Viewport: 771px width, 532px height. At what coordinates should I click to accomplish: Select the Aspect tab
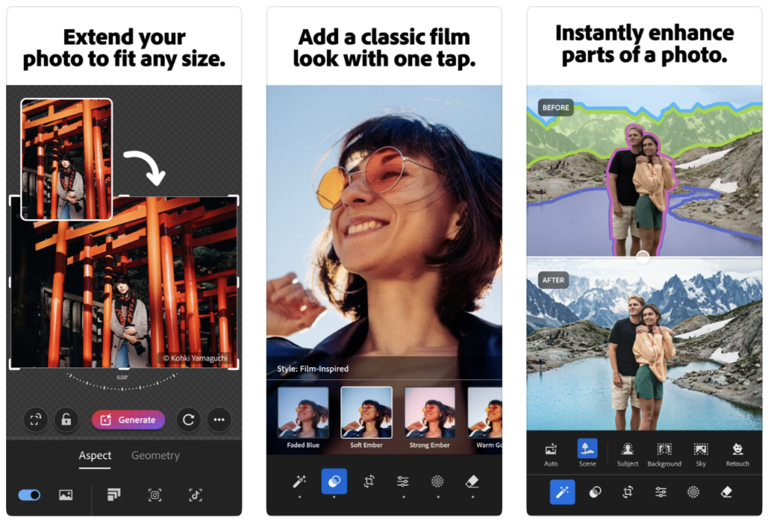95,455
